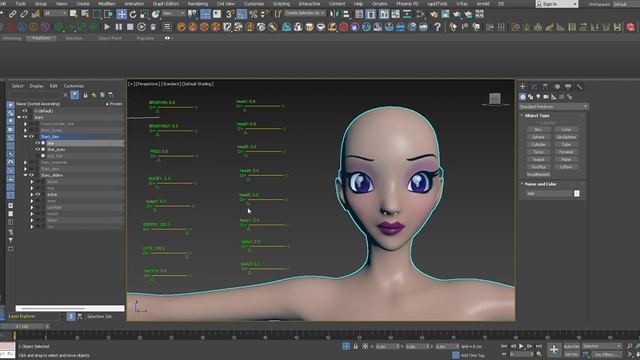
Task: Click the Cylinder primitive button
Action: pos(538,144)
